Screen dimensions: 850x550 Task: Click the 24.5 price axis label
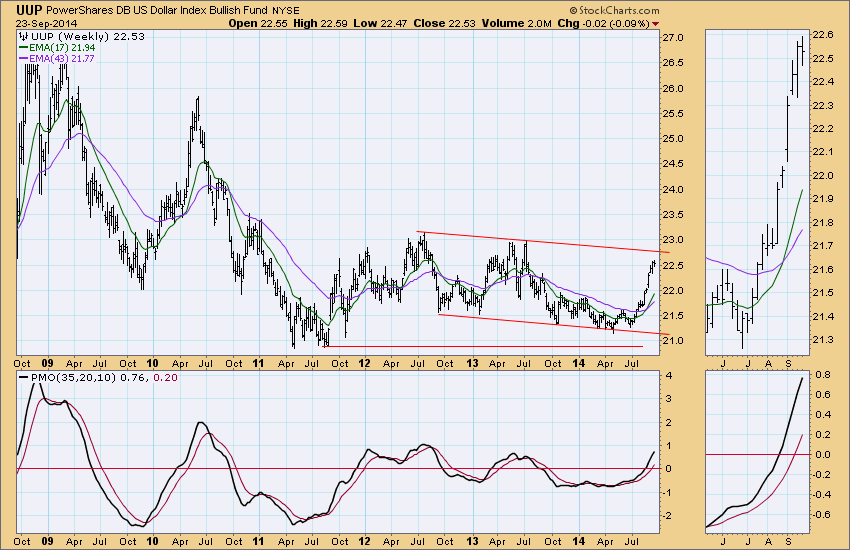[672, 164]
